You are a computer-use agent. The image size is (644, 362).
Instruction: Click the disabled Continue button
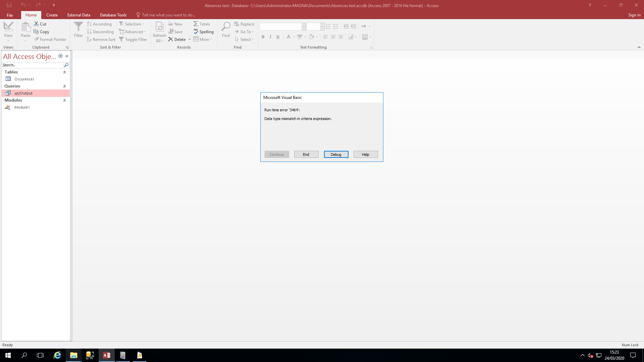point(277,155)
